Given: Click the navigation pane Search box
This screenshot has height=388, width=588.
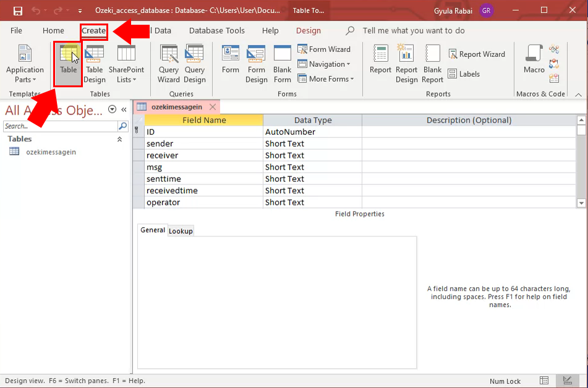Looking at the screenshot, I should click(x=60, y=126).
